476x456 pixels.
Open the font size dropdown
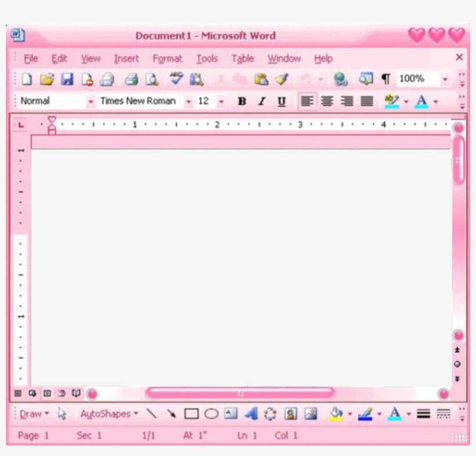pos(221,100)
